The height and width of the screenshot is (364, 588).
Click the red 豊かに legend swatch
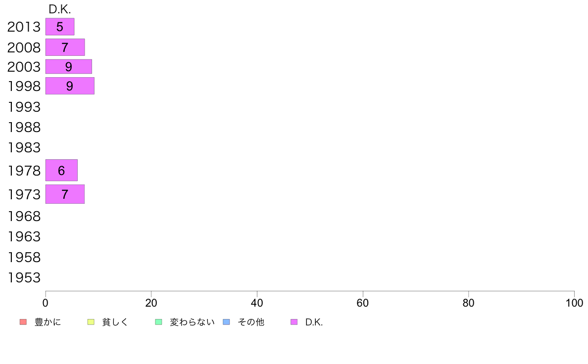(x=23, y=322)
